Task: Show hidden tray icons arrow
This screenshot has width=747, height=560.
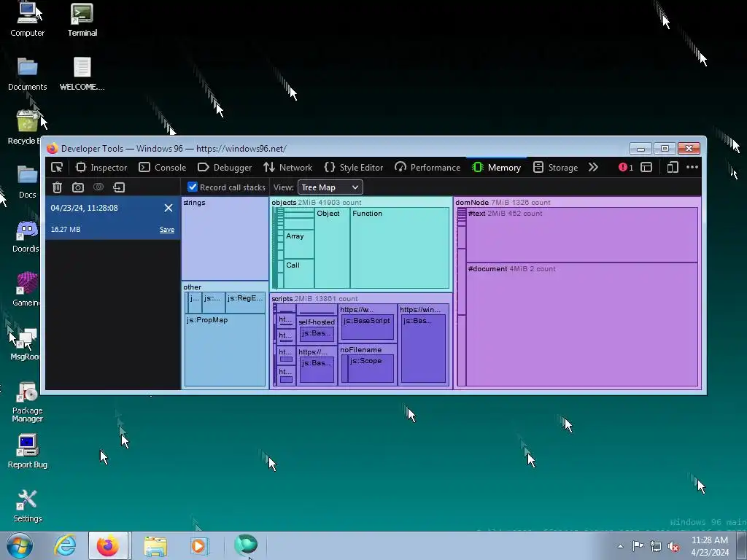Action: [620, 546]
